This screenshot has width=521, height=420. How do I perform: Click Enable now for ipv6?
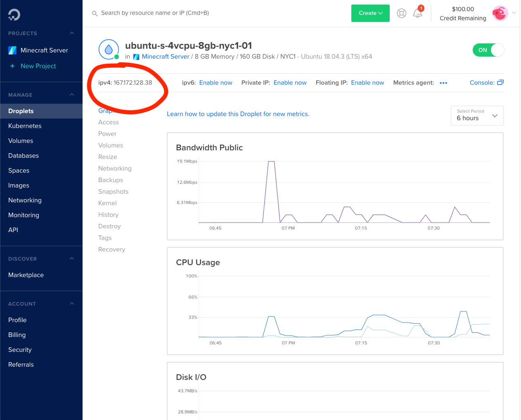point(216,83)
